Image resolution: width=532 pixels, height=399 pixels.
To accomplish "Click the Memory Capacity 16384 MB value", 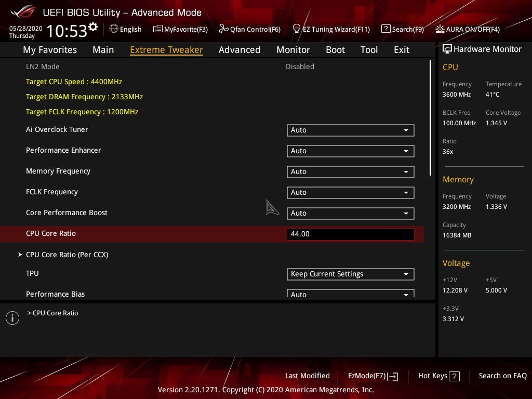I will click(457, 235).
